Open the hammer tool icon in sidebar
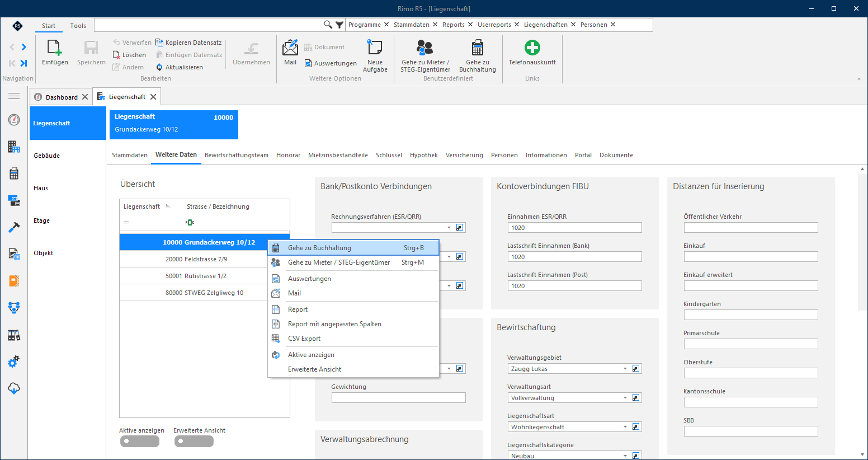Screen dimensions: 868x460 (x=14, y=227)
